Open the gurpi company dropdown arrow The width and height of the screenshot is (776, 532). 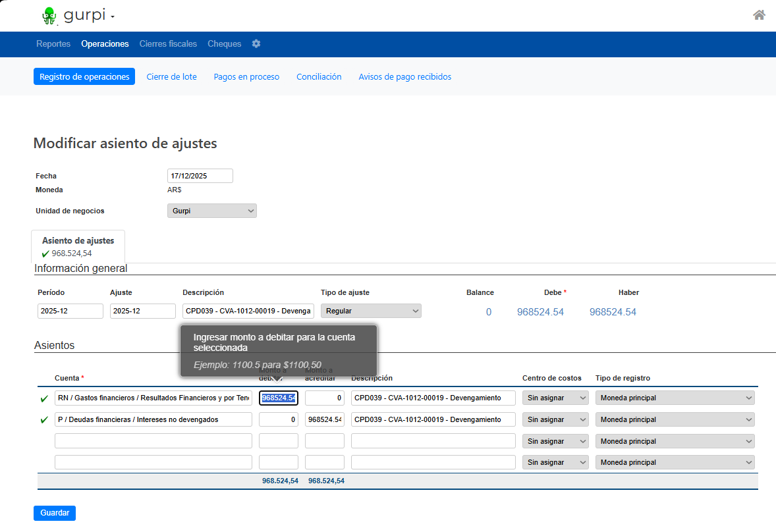[x=113, y=17]
